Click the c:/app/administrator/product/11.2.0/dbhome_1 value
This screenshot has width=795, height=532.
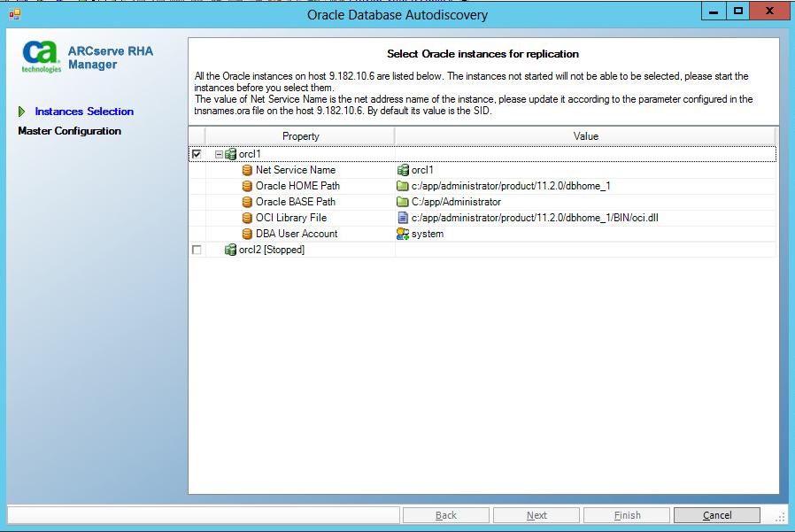pos(511,186)
